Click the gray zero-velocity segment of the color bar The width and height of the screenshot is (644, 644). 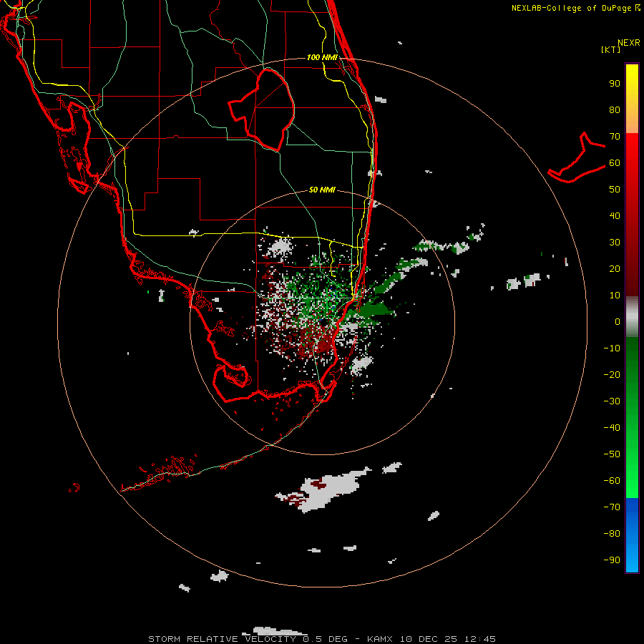pyautogui.click(x=632, y=317)
